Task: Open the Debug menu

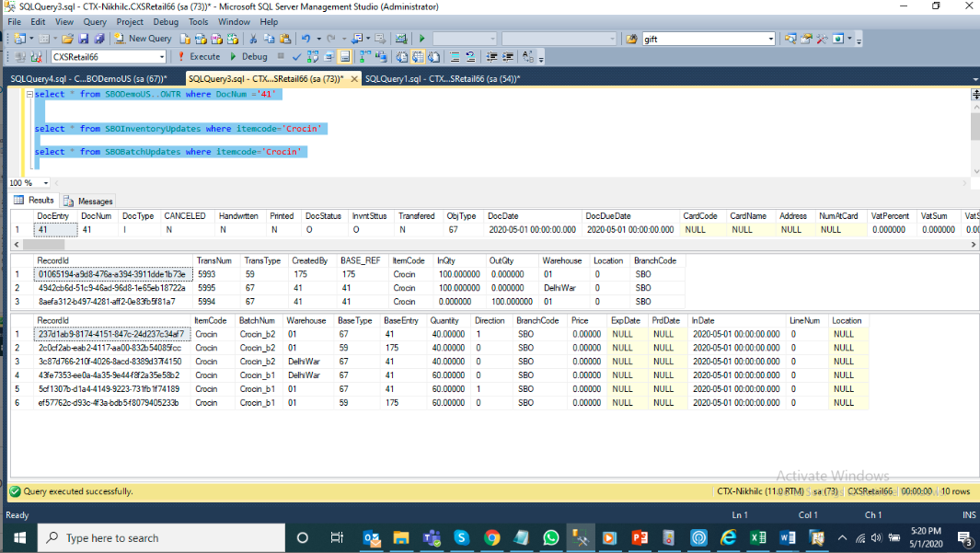Action: pos(166,22)
